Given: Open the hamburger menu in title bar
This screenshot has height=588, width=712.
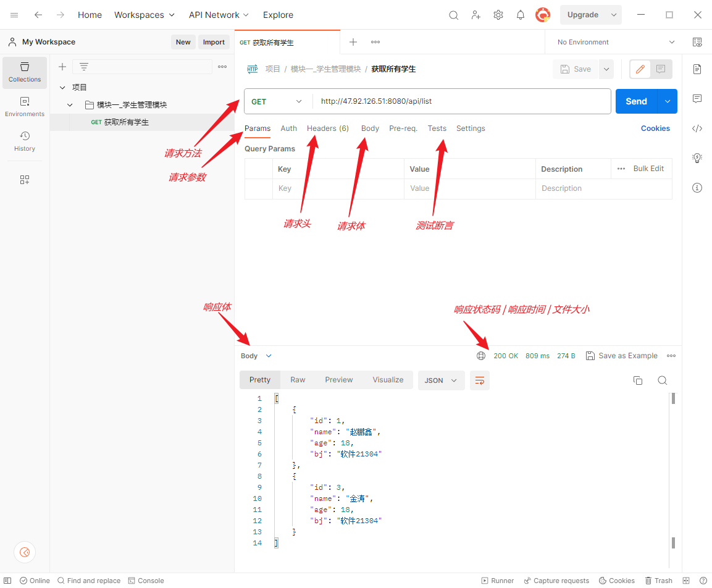Looking at the screenshot, I should coord(14,15).
